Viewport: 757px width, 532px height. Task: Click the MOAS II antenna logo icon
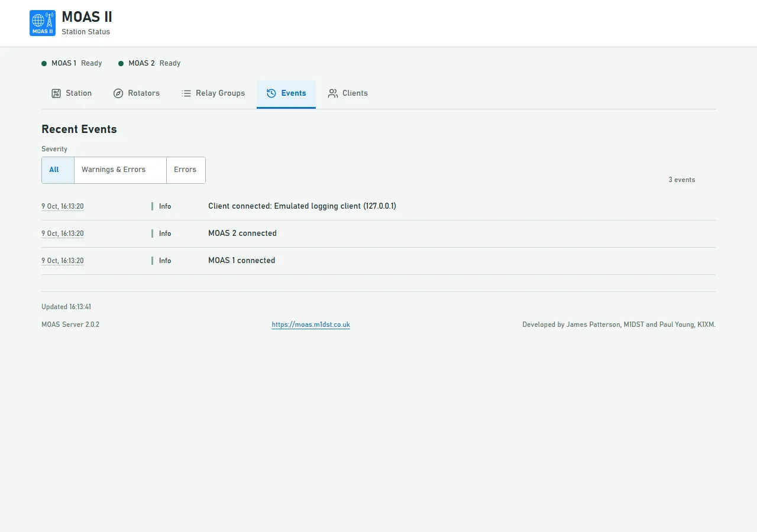pos(43,23)
